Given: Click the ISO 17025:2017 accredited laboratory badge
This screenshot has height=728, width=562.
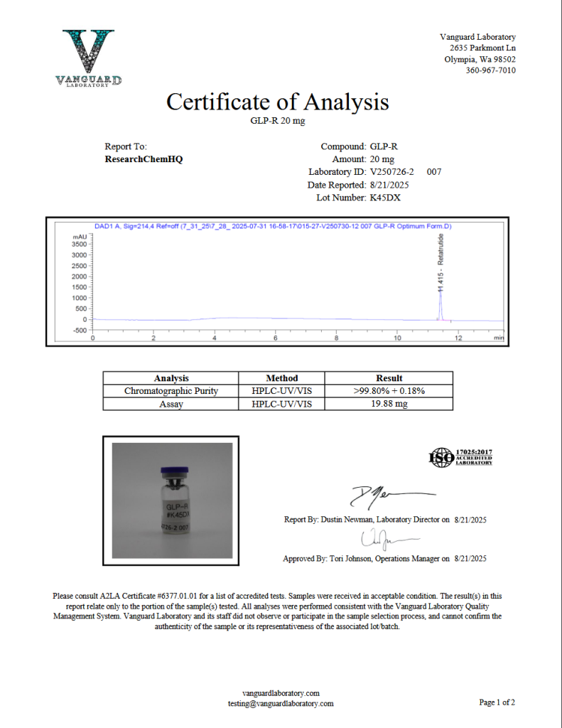Looking at the screenshot, I should click(460, 457).
